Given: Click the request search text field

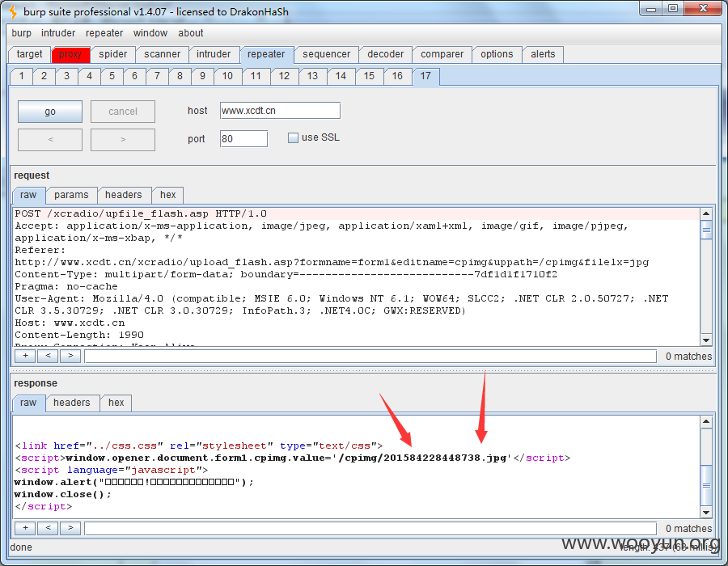Looking at the screenshot, I should coord(370,357).
